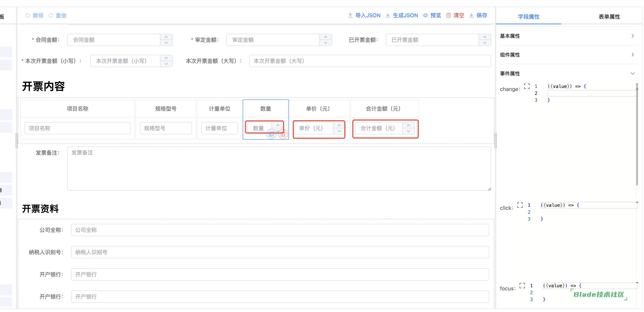Select the 字段属性 tab
644x312 pixels.
click(x=528, y=17)
